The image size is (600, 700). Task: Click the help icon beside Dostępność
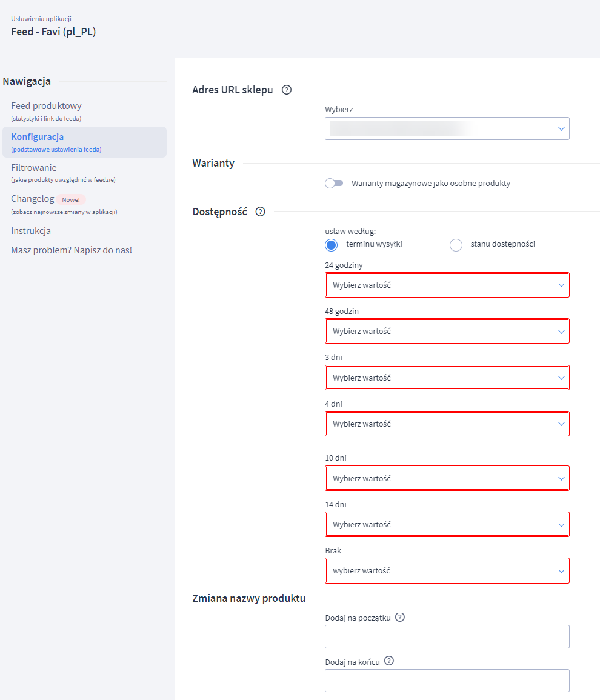coord(260,212)
